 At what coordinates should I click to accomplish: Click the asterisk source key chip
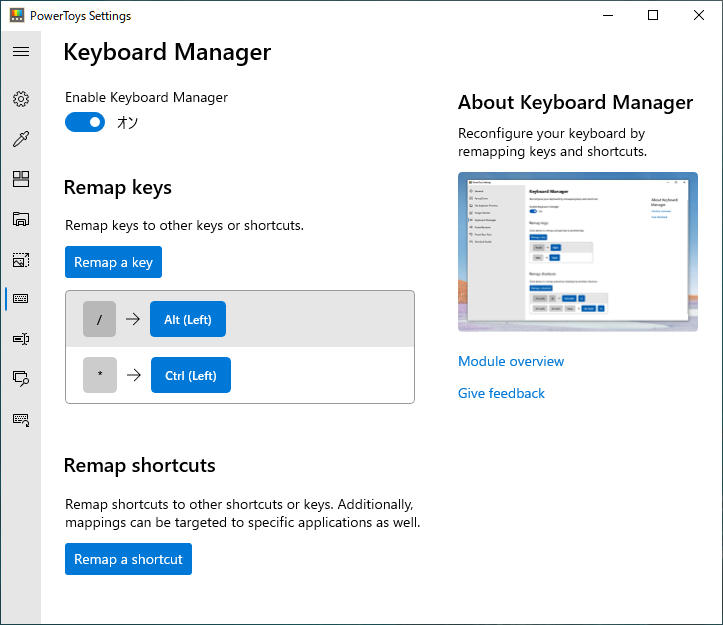pos(100,375)
